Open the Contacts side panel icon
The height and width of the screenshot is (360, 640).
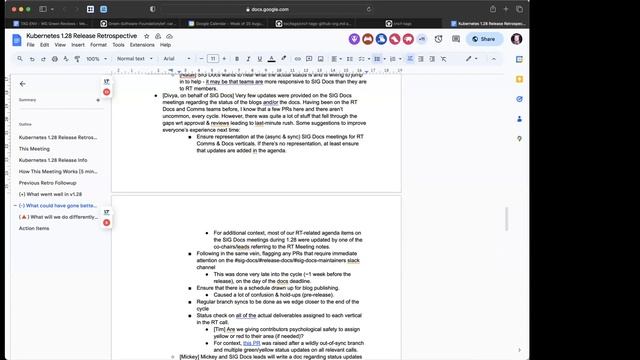[x=519, y=119]
